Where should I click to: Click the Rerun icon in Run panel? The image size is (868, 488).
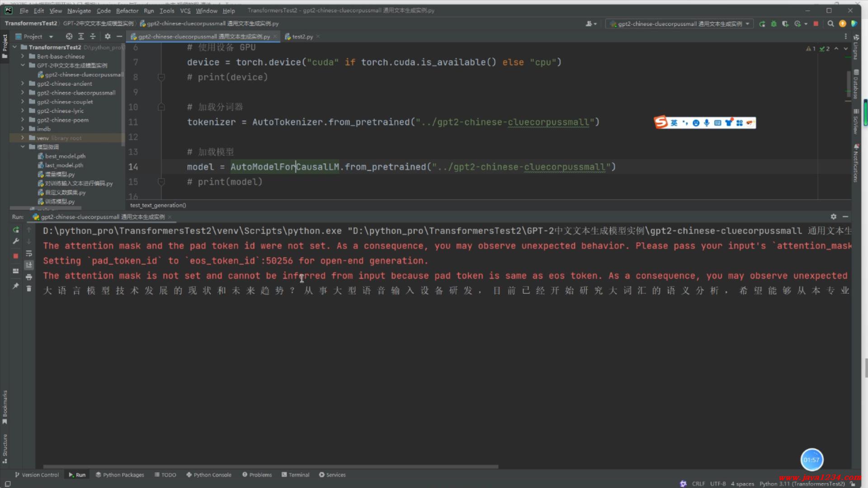[16, 230]
